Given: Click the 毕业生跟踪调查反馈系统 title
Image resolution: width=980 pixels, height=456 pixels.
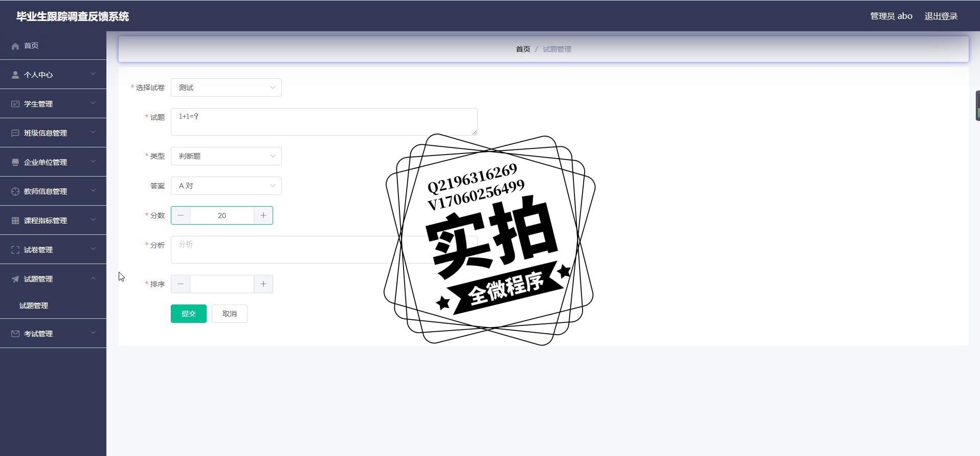Looking at the screenshot, I should (x=73, y=16).
